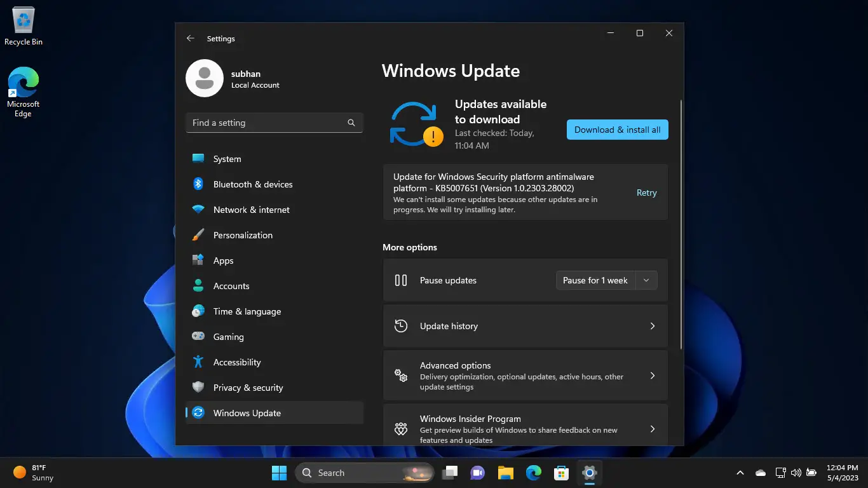Click the 'Windows Update' page title
The height and width of the screenshot is (488, 868).
[451, 71]
